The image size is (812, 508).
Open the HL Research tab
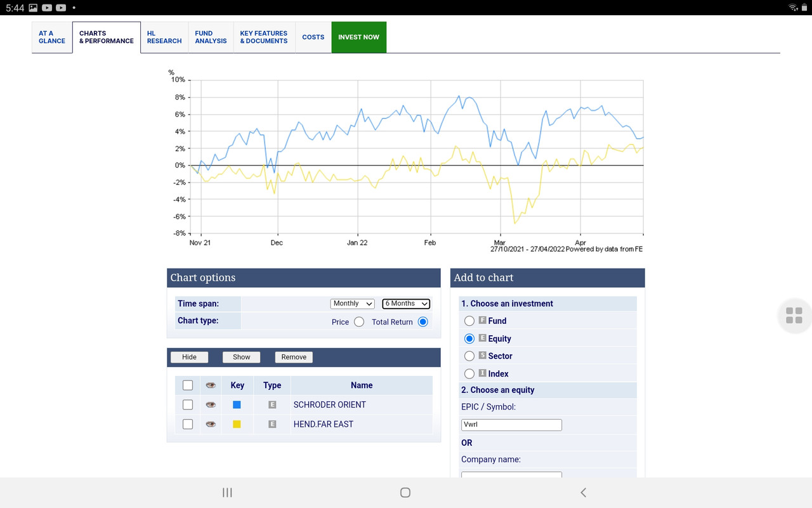click(x=164, y=37)
